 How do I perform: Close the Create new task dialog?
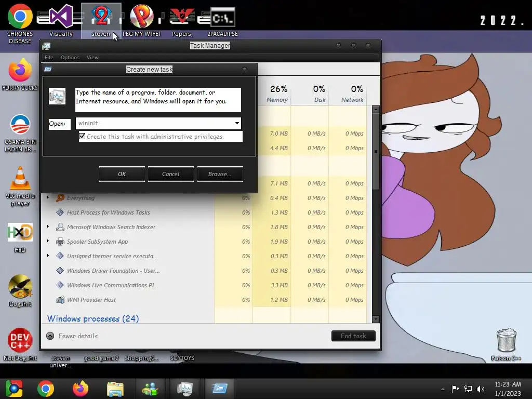coord(245,69)
